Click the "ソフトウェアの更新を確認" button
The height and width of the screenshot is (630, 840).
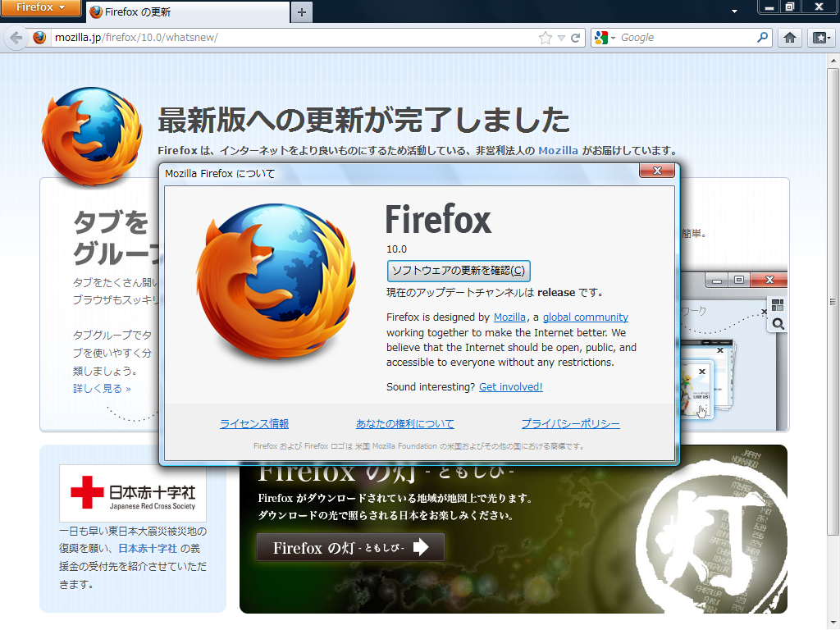coord(459,271)
